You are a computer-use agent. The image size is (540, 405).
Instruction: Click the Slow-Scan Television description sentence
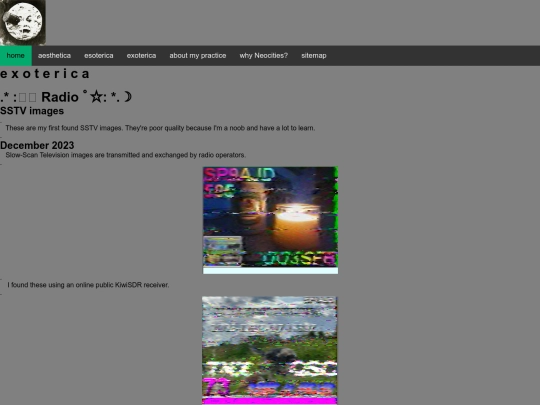click(x=126, y=155)
